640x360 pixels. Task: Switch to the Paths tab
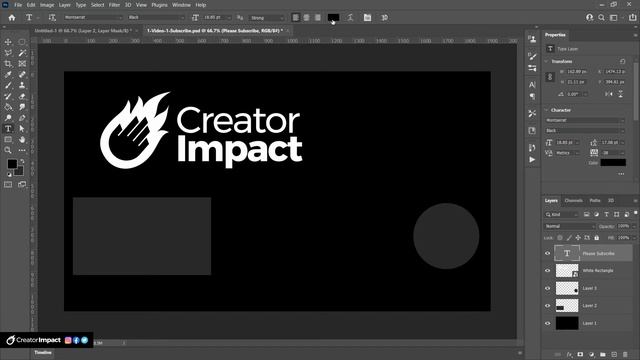(595, 200)
